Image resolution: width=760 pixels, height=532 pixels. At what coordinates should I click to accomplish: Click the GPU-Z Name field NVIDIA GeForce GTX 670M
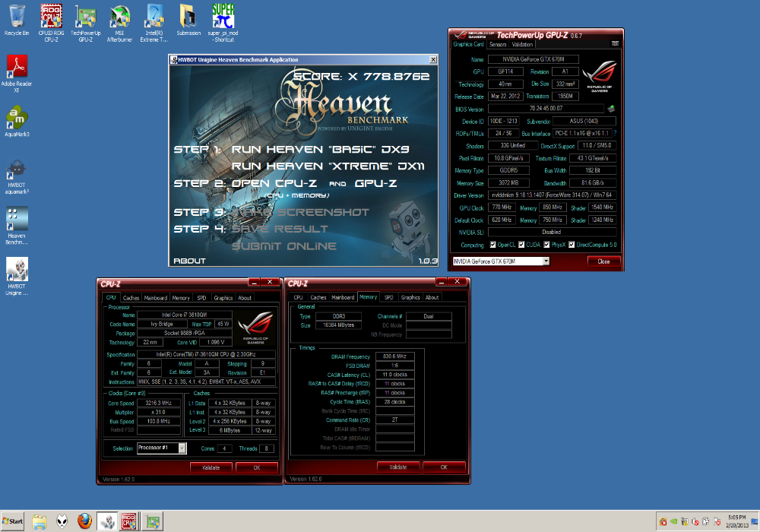(x=534, y=59)
